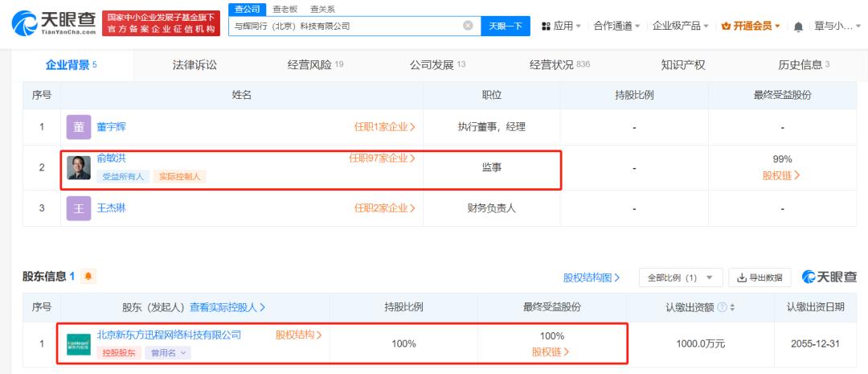Expand the 曾用名 tag dropdown
Viewport: 868px width, 374px height.
coord(168,352)
